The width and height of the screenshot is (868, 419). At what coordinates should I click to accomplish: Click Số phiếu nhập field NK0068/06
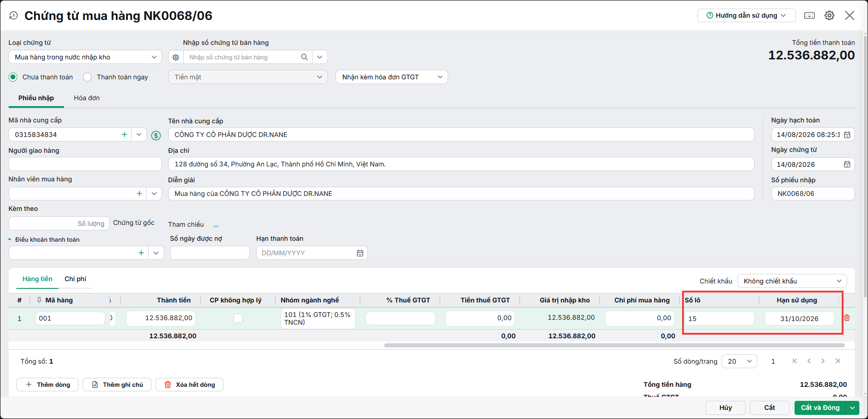(x=813, y=194)
